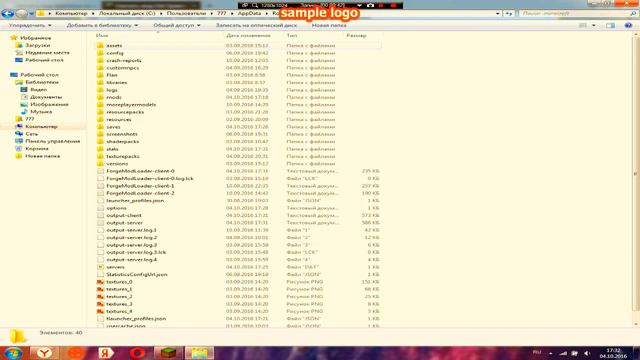
Task: Open the Minecraft taskbar icon
Action: [x=168, y=353]
